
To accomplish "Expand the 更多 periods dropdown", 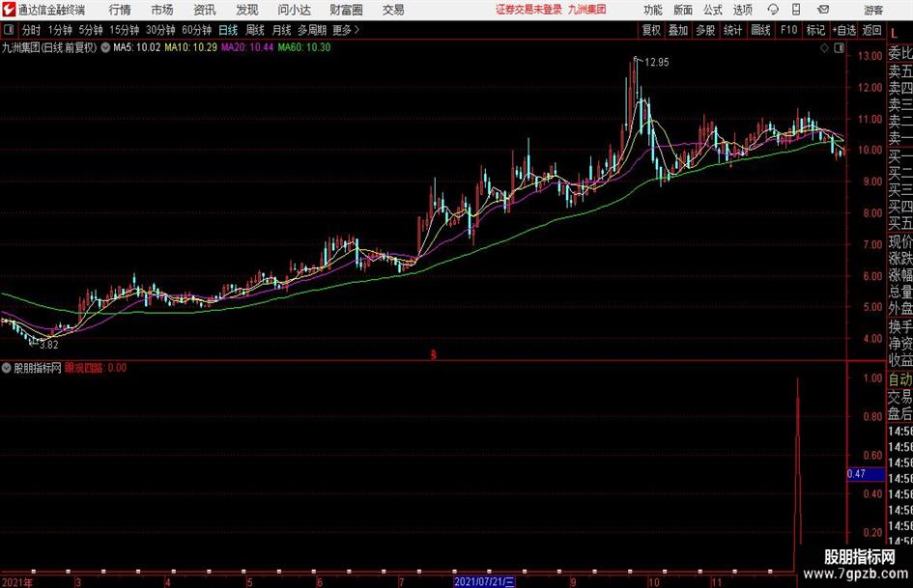I will [346, 30].
